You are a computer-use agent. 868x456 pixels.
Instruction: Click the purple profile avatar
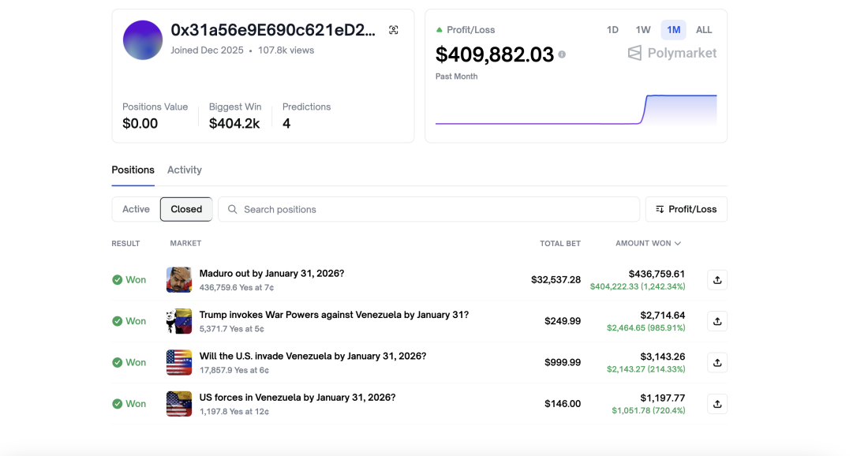pos(143,40)
